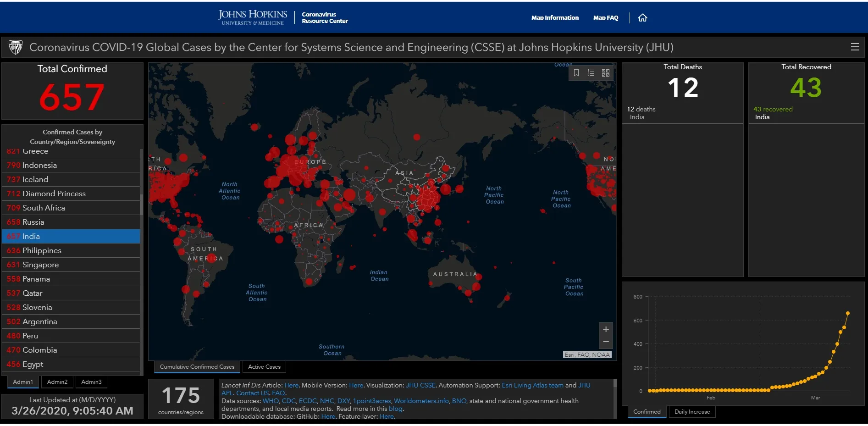Select the Admin3 tab
Image resolution: width=868 pixels, height=426 pixels.
[91, 382]
